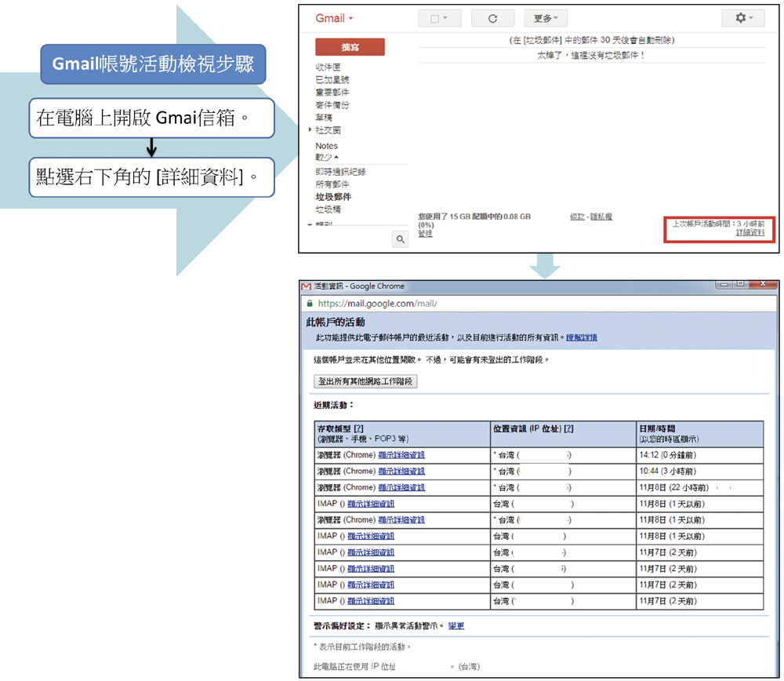Open the 已加星號 folder
Screen dimensions: 784x681
point(332,79)
